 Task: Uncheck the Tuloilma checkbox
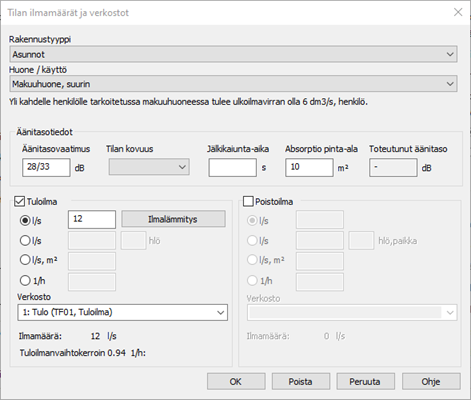[x=19, y=201]
